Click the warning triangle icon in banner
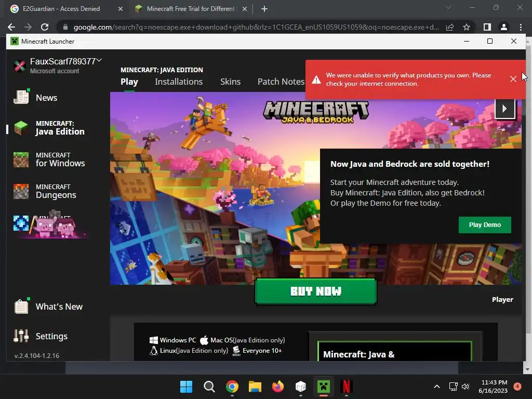This screenshot has height=399, width=532. pos(316,79)
